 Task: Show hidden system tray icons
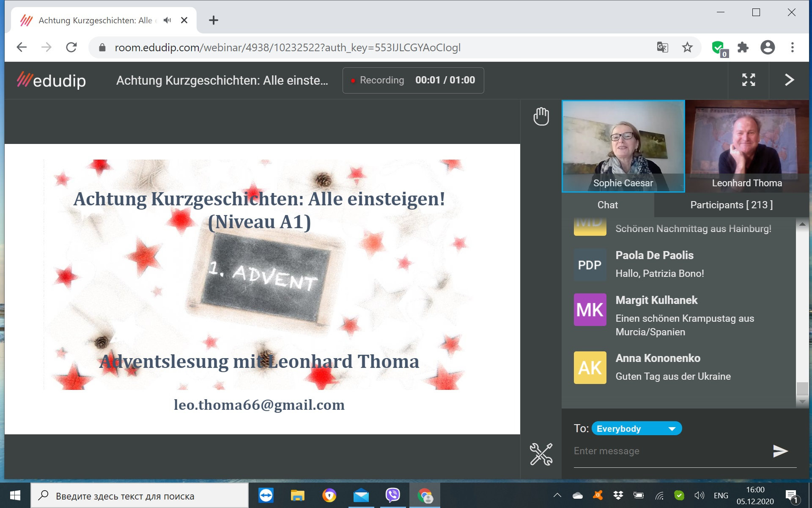[557, 495]
